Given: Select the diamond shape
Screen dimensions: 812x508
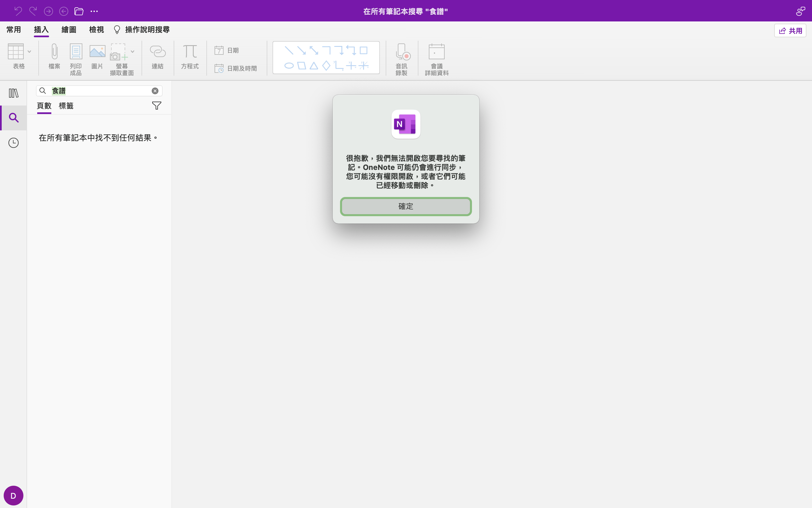Looking at the screenshot, I should tap(326, 65).
